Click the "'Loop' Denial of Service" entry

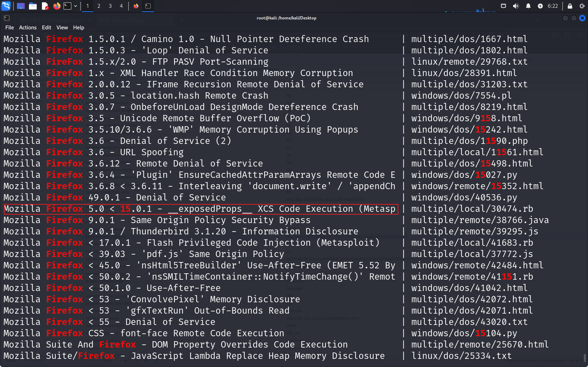[x=136, y=50]
